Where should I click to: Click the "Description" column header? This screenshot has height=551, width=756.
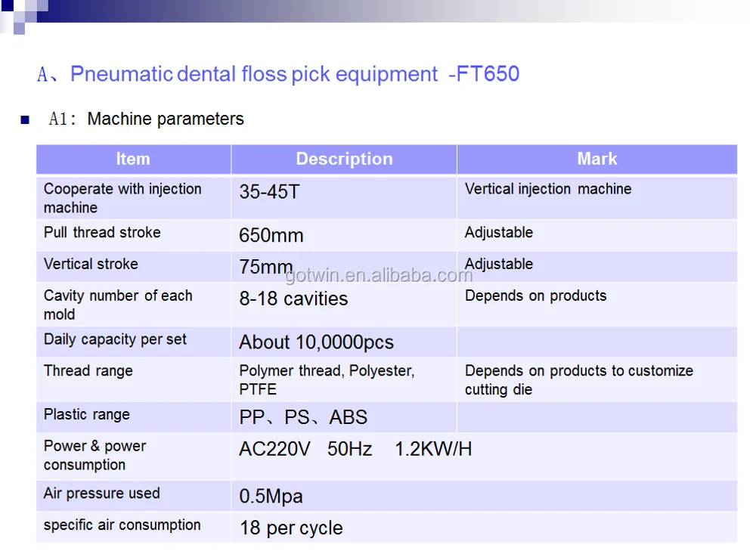[x=344, y=159]
